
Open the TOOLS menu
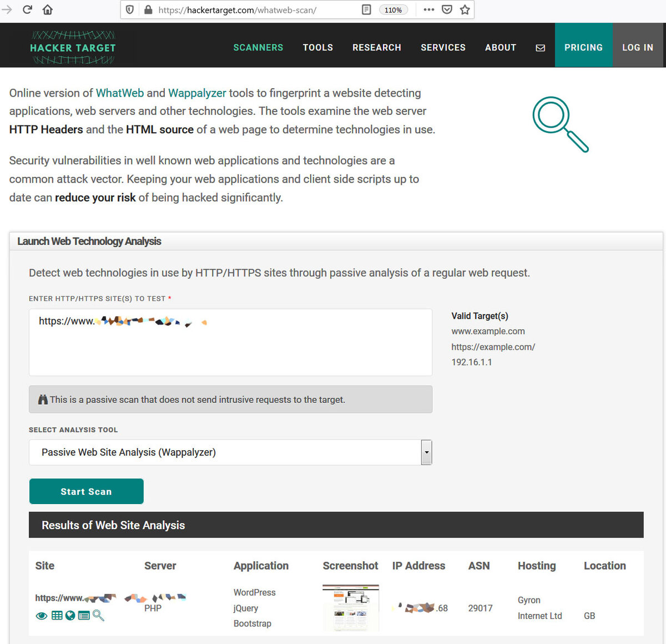318,48
